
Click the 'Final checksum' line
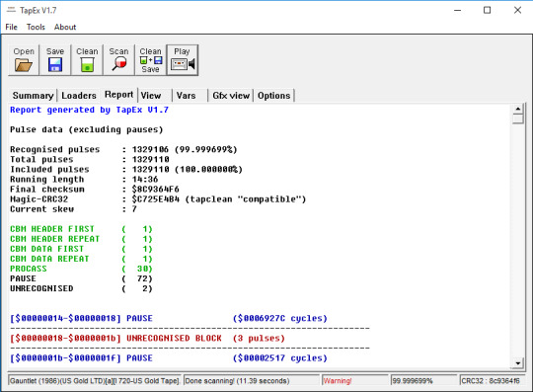point(95,189)
